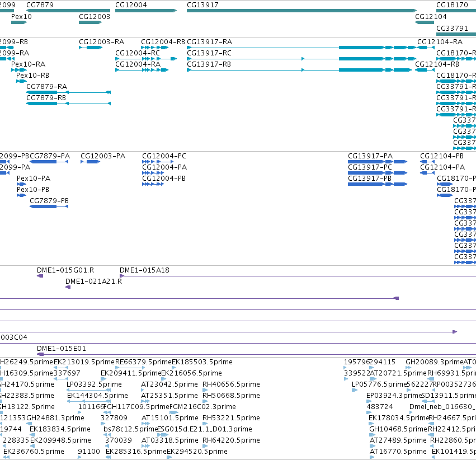This screenshot has height=460, width=476.
Task: Select the "EK209411.5prime" EST label
Action: (x=131, y=373)
